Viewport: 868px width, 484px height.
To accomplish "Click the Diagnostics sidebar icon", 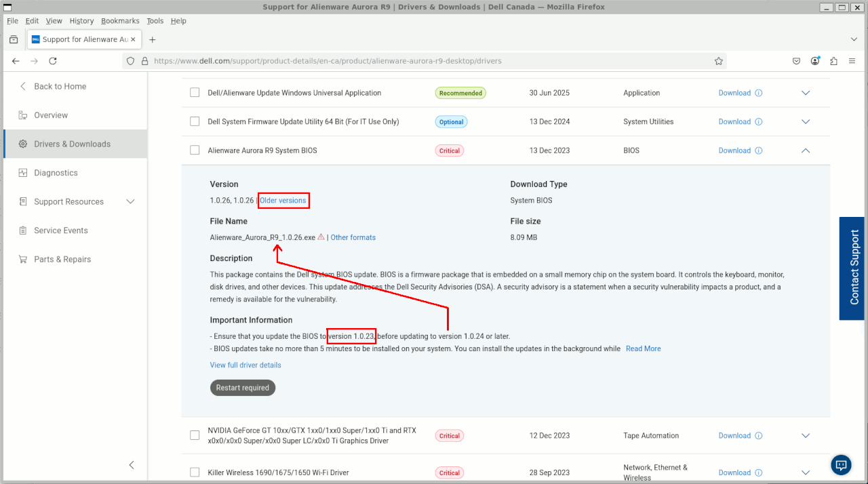I will pos(23,173).
